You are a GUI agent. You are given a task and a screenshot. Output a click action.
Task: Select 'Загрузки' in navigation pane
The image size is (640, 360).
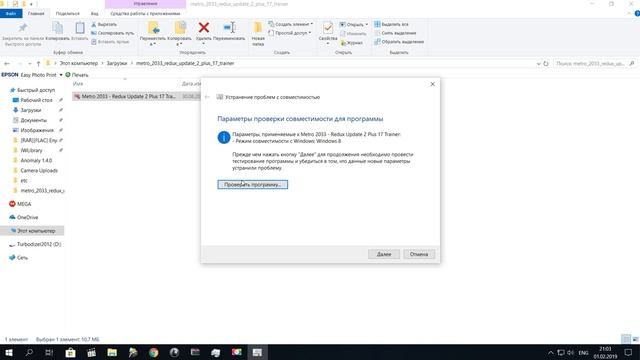point(31,110)
